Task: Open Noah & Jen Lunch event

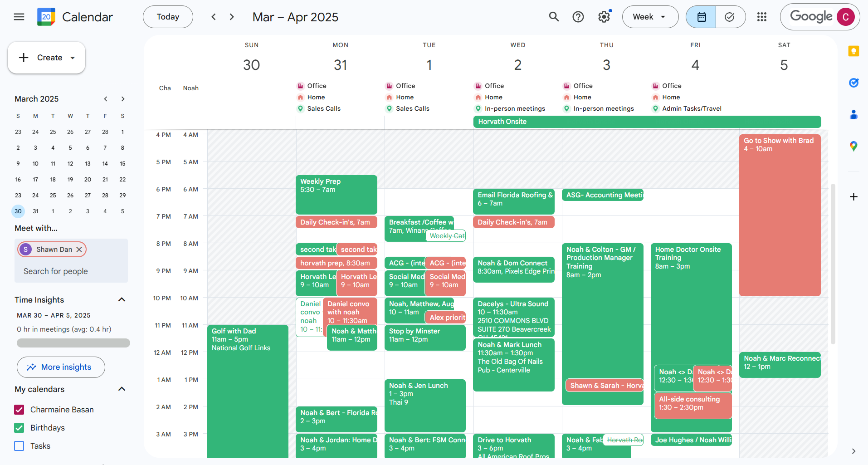Action: [425, 406]
